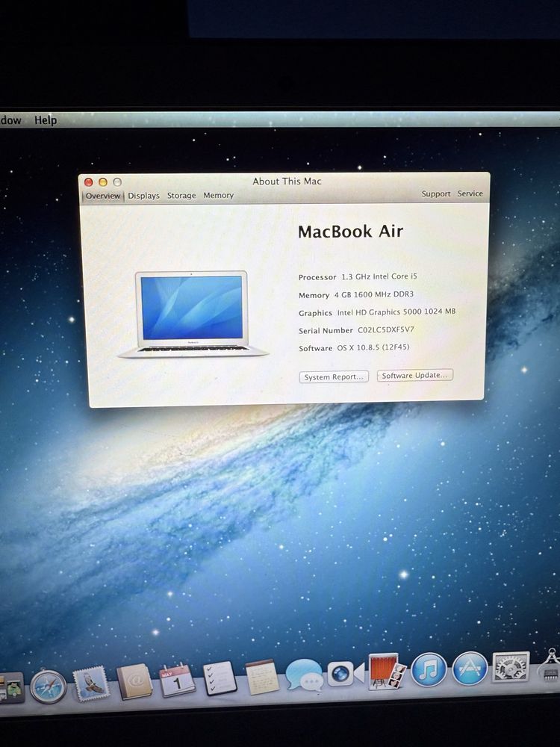Open Notes app in the dock
The image size is (560, 747).
tap(262, 677)
